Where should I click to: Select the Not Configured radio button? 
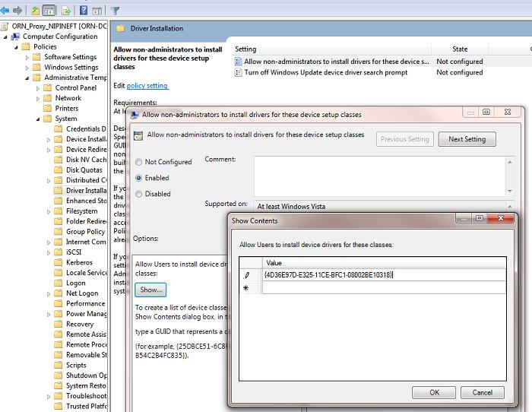pyautogui.click(x=138, y=162)
